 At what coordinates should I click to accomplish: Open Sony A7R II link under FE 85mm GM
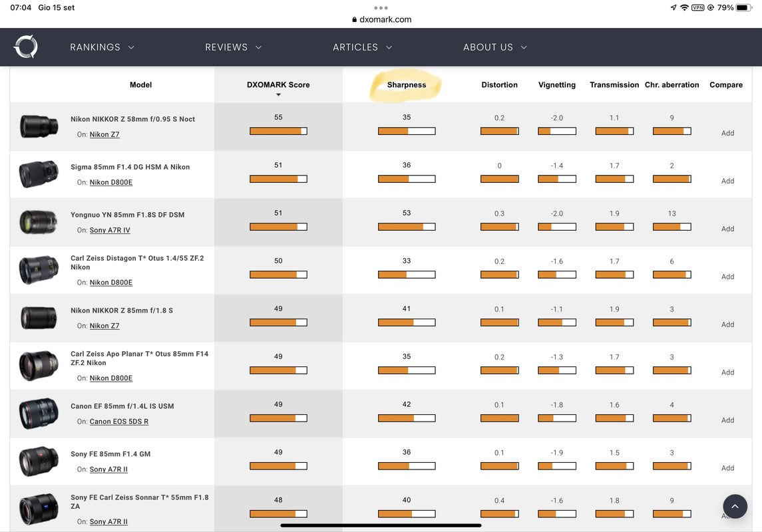(x=109, y=469)
